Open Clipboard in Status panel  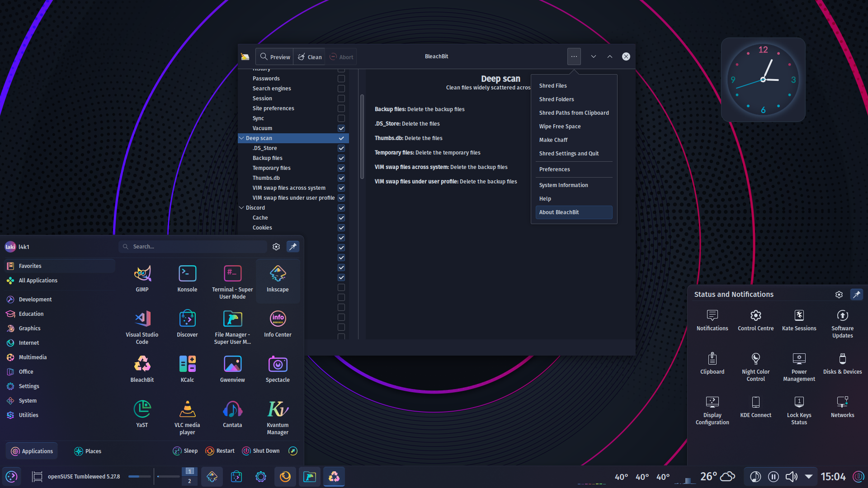click(x=712, y=364)
